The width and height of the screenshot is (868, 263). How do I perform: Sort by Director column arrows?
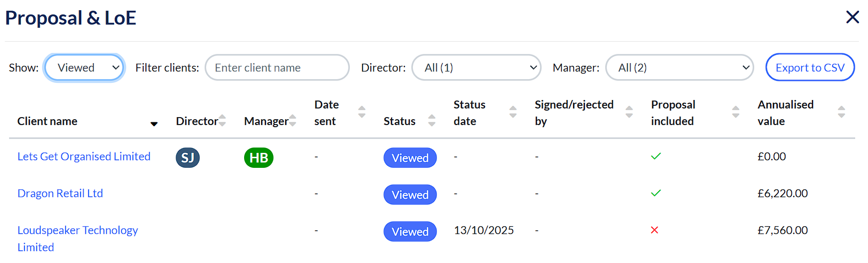(222, 120)
